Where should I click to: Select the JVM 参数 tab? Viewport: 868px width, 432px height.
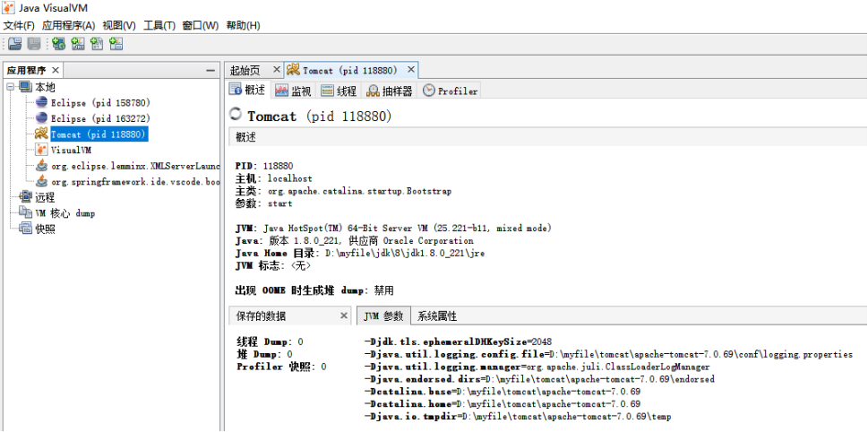click(383, 316)
